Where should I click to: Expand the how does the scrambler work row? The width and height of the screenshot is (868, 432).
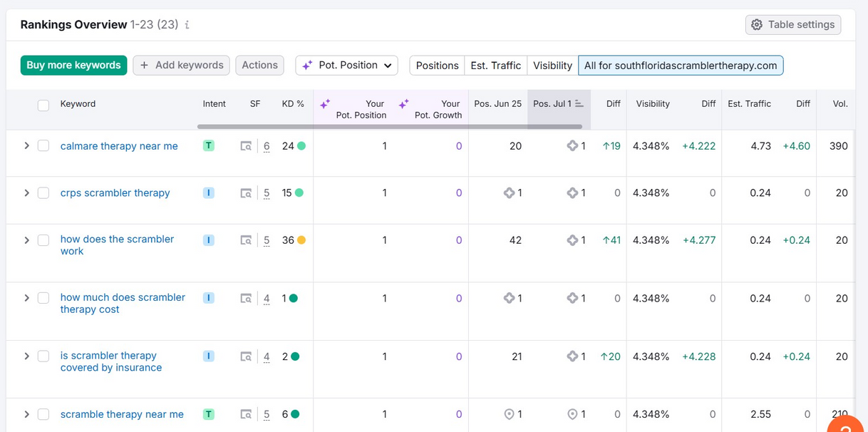tap(26, 240)
